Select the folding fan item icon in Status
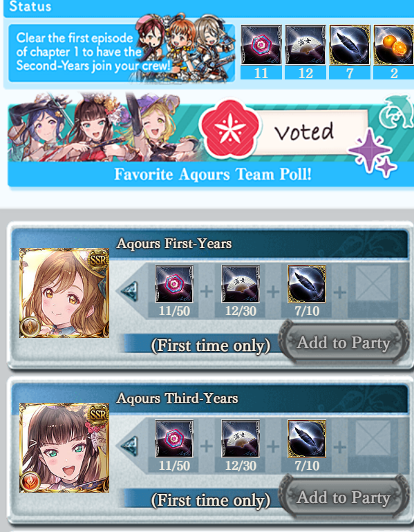Viewport: 414px width, 532px height. point(305,45)
